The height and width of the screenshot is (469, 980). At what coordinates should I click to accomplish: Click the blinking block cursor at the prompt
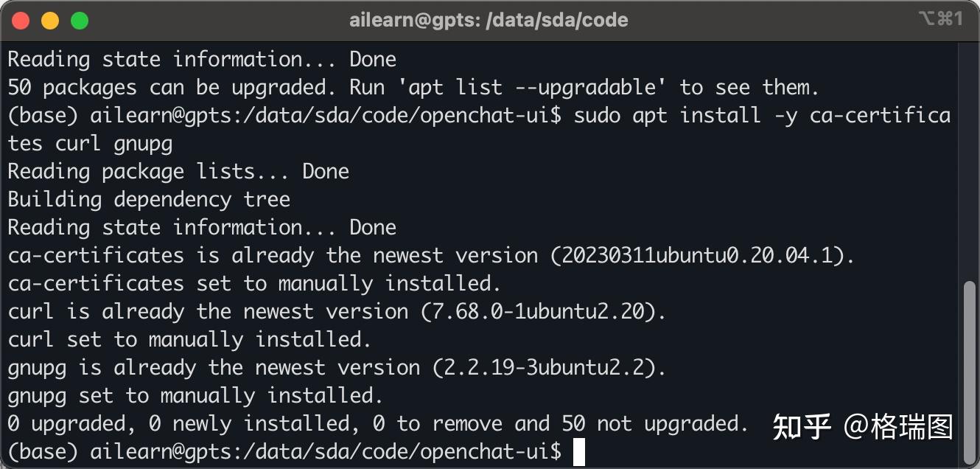coord(579,451)
